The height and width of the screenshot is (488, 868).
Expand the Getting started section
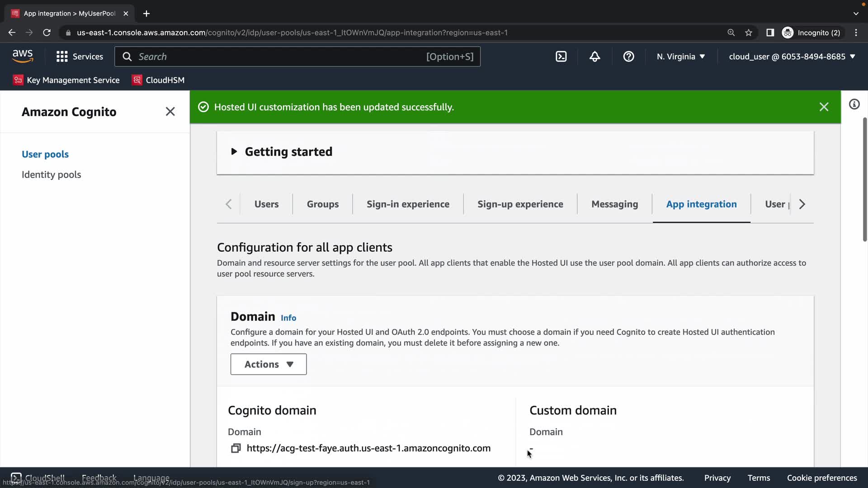pos(234,152)
